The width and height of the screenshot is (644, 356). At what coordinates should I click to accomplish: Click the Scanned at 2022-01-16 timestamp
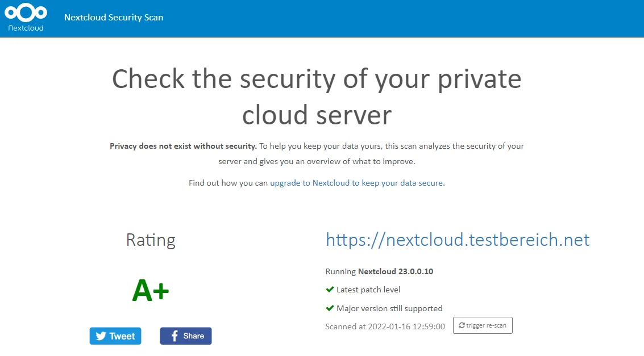click(385, 326)
